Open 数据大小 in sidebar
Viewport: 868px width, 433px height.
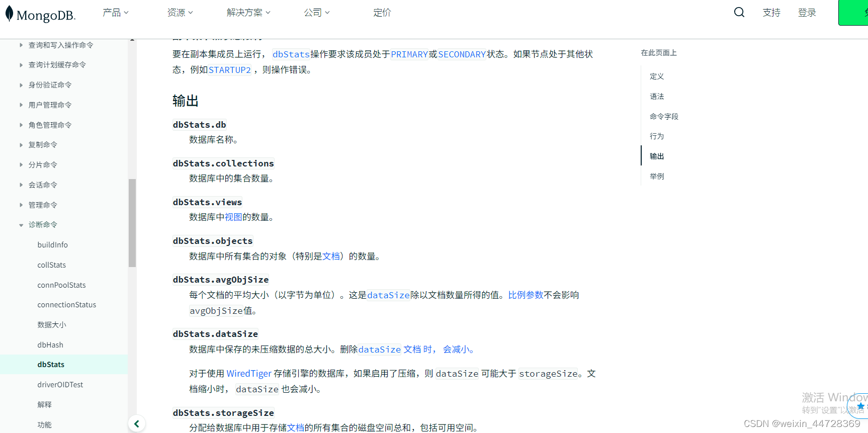tap(52, 325)
